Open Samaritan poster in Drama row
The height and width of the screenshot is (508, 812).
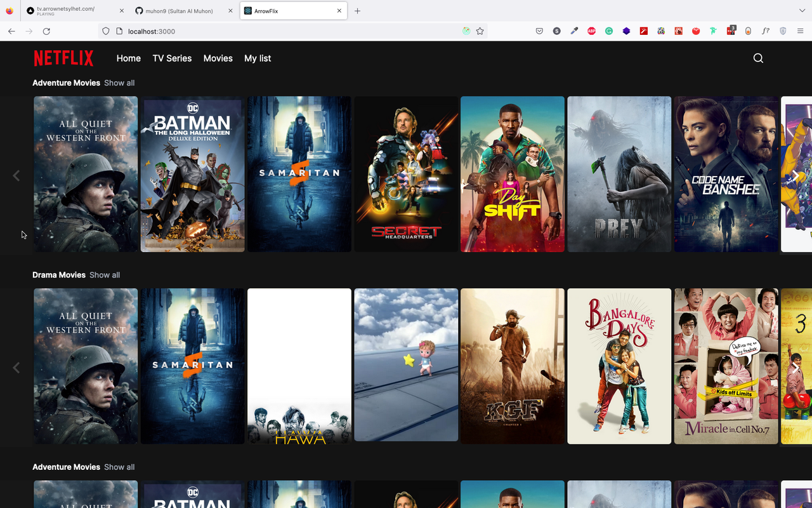(192, 366)
